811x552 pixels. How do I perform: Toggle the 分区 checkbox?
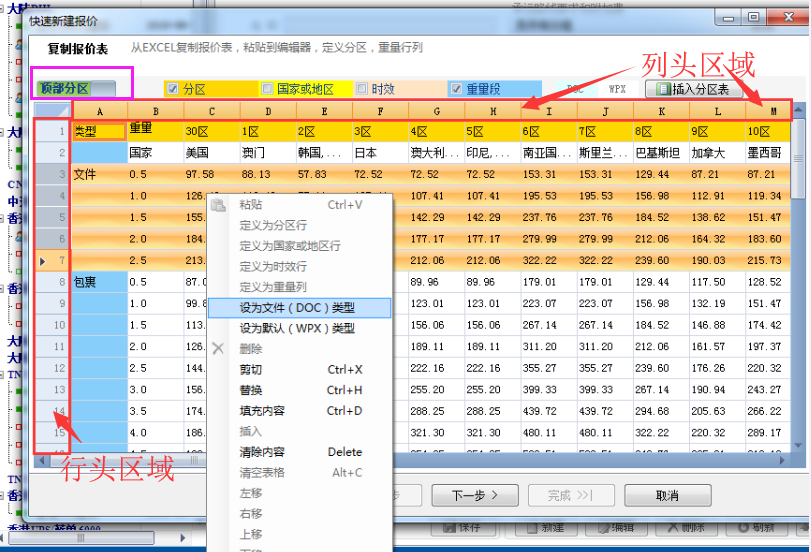(173, 89)
